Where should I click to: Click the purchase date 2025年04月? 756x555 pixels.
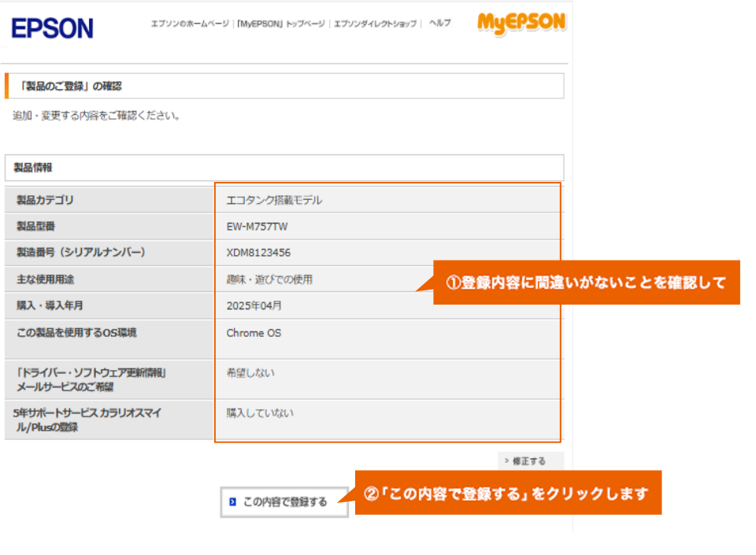click(x=254, y=305)
